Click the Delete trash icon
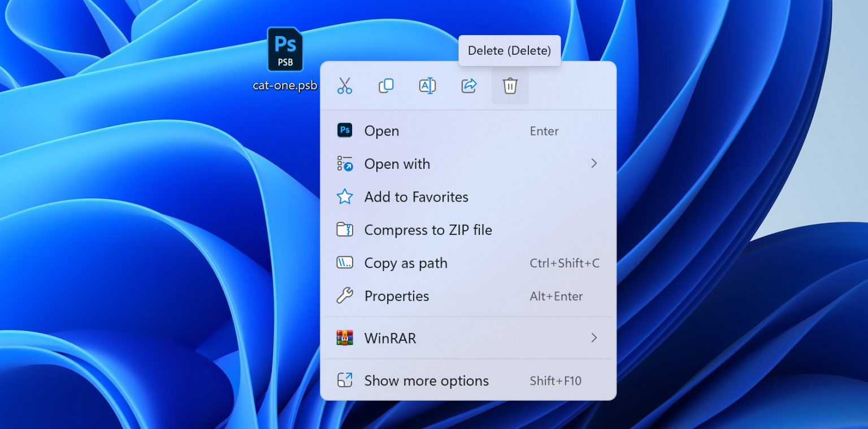 (x=510, y=86)
